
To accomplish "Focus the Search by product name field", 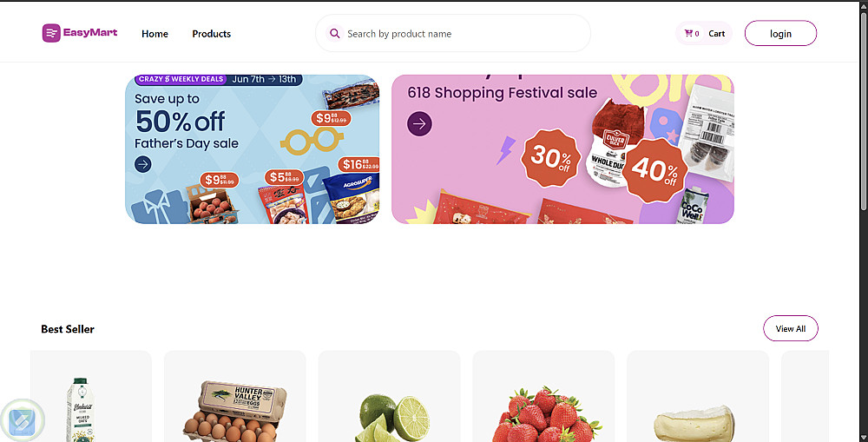I will point(460,34).
